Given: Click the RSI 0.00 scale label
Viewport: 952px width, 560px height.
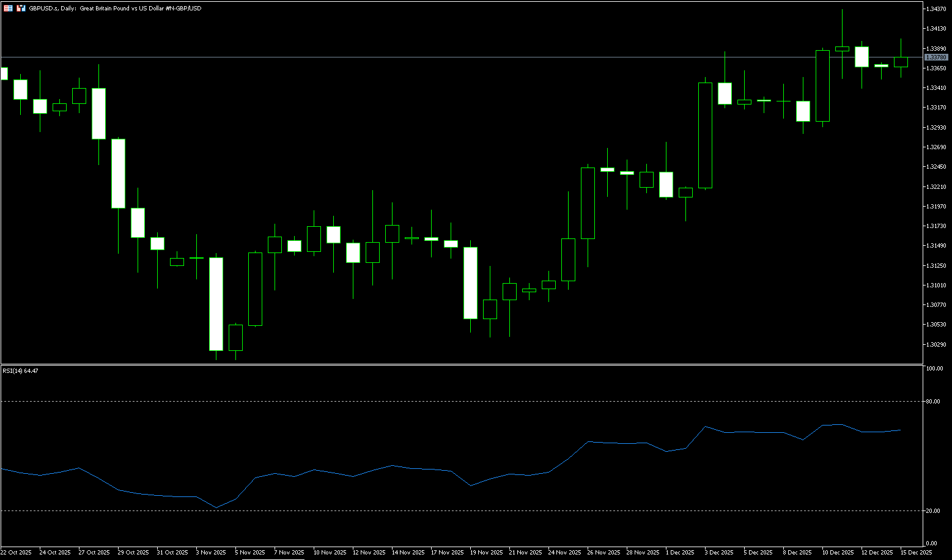Looking at the screenshot, I should point(931,543).
